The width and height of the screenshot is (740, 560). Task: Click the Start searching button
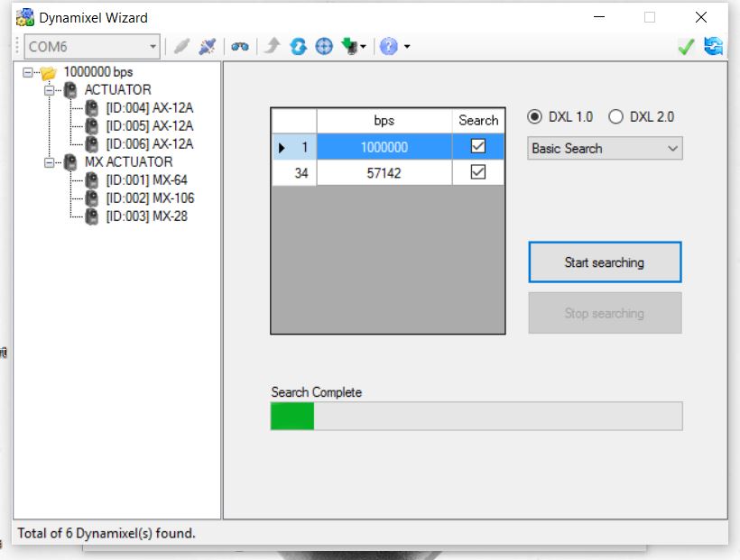point(605,262)
